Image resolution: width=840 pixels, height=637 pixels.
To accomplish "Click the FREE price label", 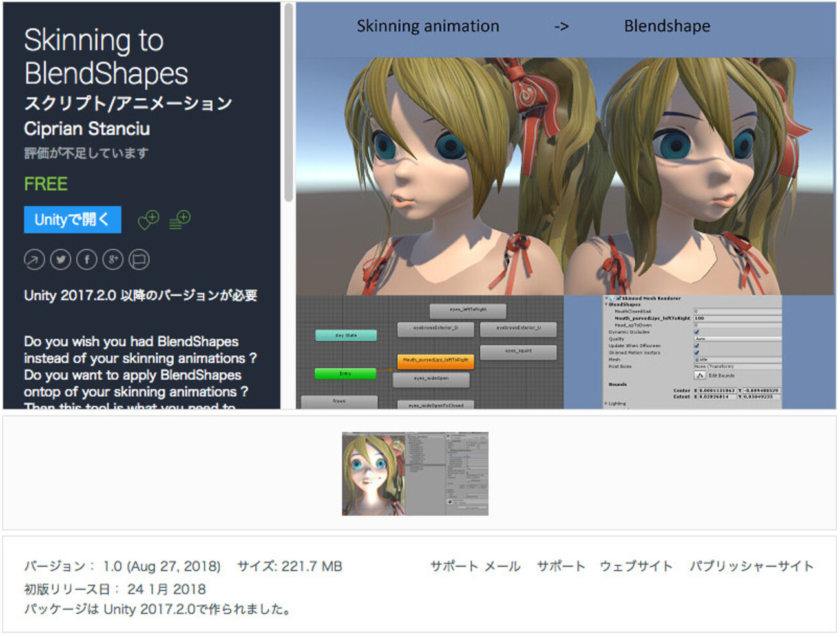I will (x=46, y=184).
